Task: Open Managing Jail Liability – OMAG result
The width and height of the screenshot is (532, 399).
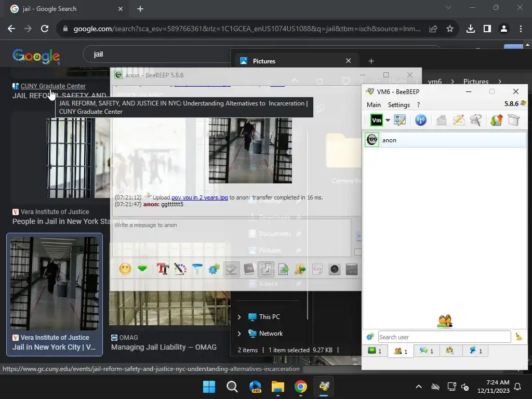Action: 164,347
